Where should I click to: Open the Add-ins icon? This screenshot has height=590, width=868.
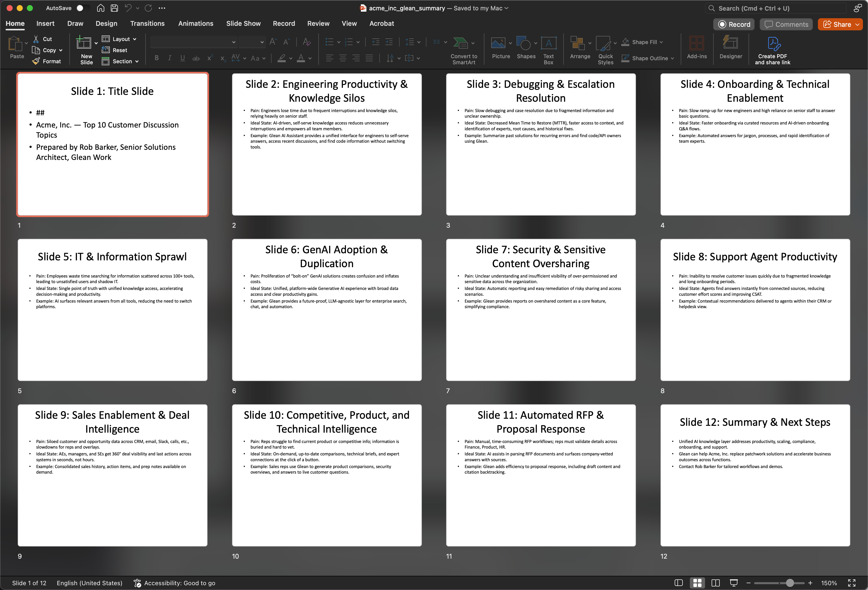[x=697, y=48]
